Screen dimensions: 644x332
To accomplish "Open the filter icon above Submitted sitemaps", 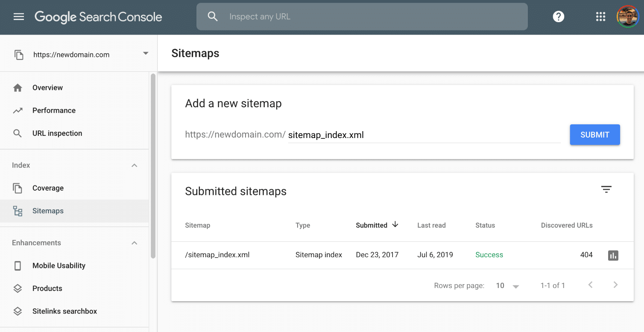I will tap(606, 188).
